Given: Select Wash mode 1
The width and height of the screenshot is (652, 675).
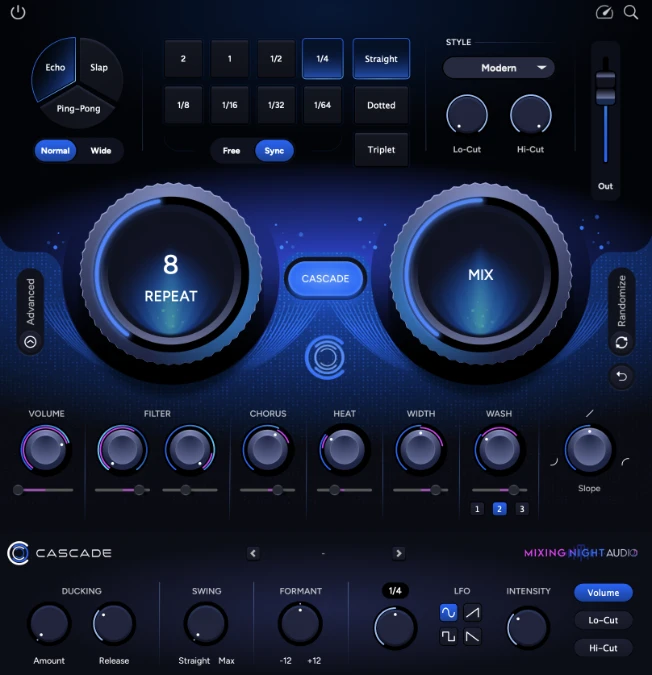Looking at the screenshot, I should coord(477,509).
